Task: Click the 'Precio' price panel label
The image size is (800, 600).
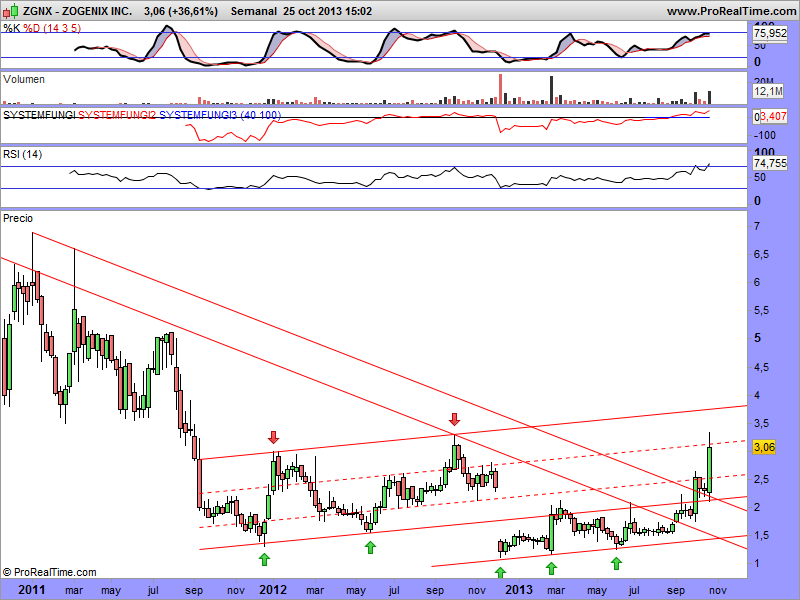Action: tap(18, 218)
